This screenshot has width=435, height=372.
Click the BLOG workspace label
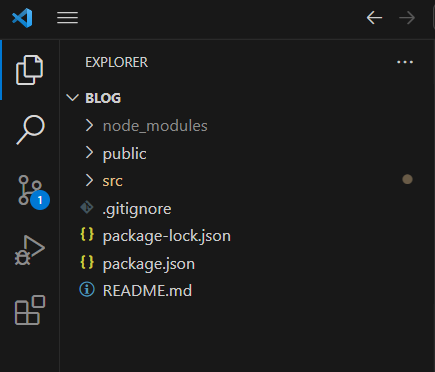point(103,98)
